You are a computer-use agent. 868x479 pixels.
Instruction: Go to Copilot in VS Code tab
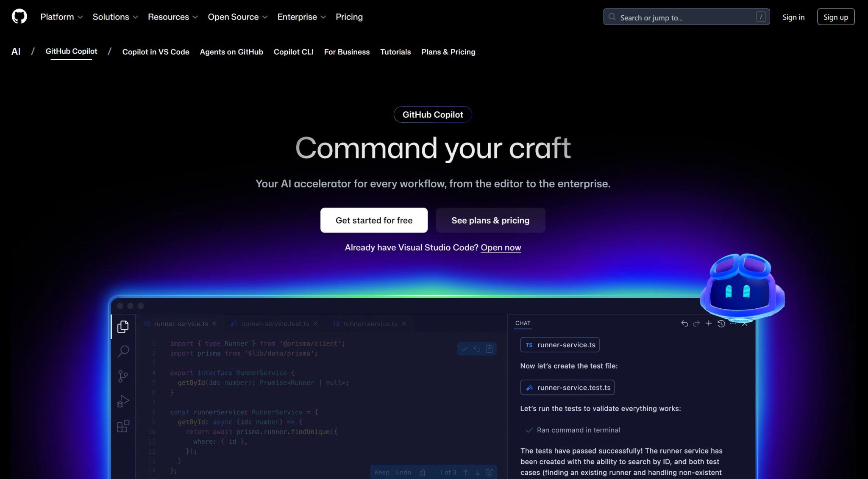pyautogui.click(x=156, y=52)
